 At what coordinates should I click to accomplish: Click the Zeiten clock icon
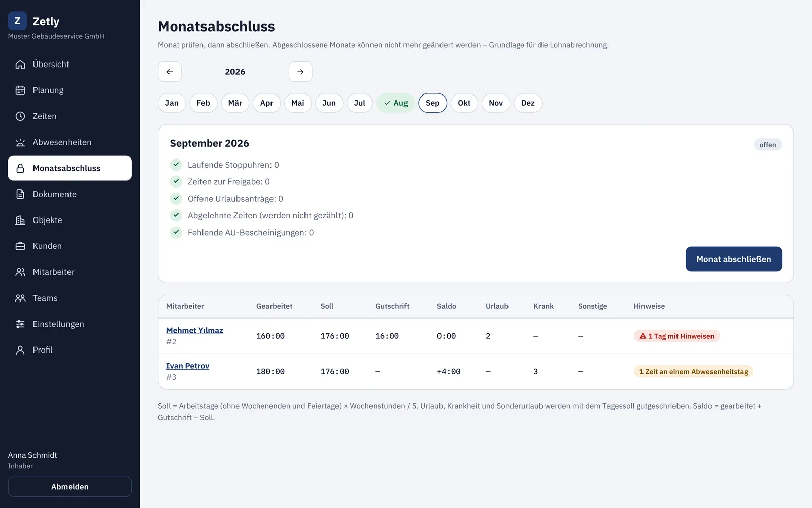(x=20, y=116)
